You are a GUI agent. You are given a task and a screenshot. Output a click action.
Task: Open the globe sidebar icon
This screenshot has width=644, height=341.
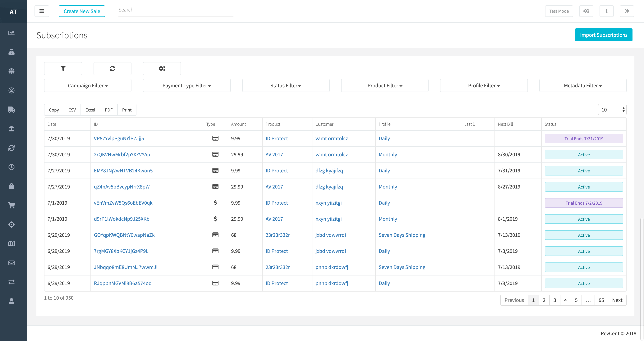(x=11, y=71)
